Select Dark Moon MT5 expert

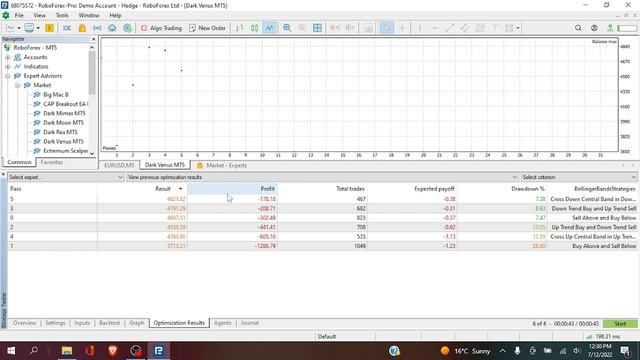(63, 122)
